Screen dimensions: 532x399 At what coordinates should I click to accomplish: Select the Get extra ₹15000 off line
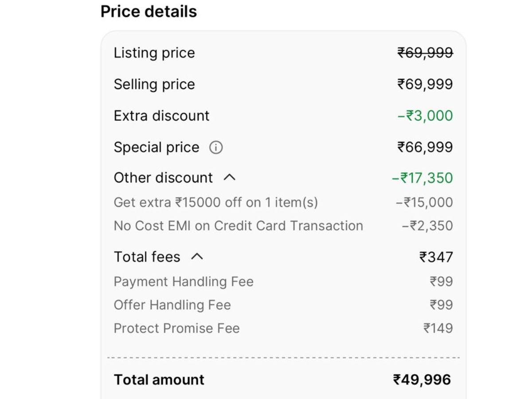pos(215,203)
